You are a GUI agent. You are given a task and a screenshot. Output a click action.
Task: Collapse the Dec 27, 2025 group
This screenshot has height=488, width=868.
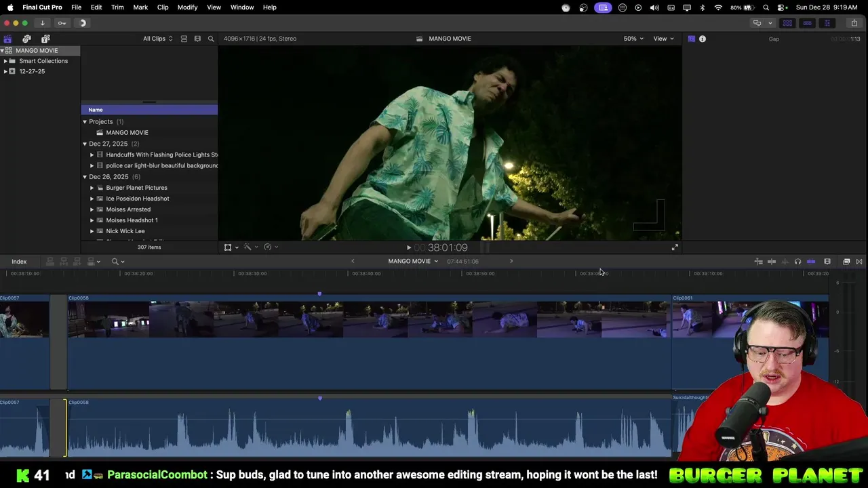click(x=85, y=144)
